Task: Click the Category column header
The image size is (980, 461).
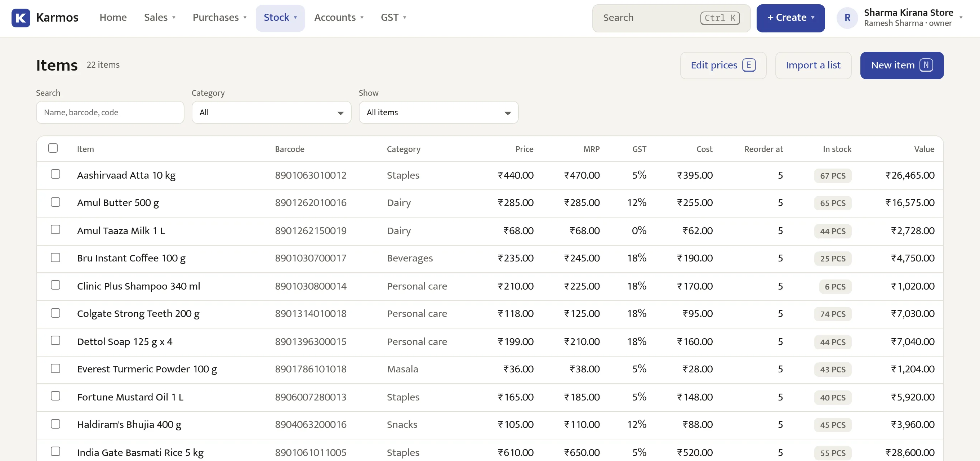Action: (x=403, y=149)
